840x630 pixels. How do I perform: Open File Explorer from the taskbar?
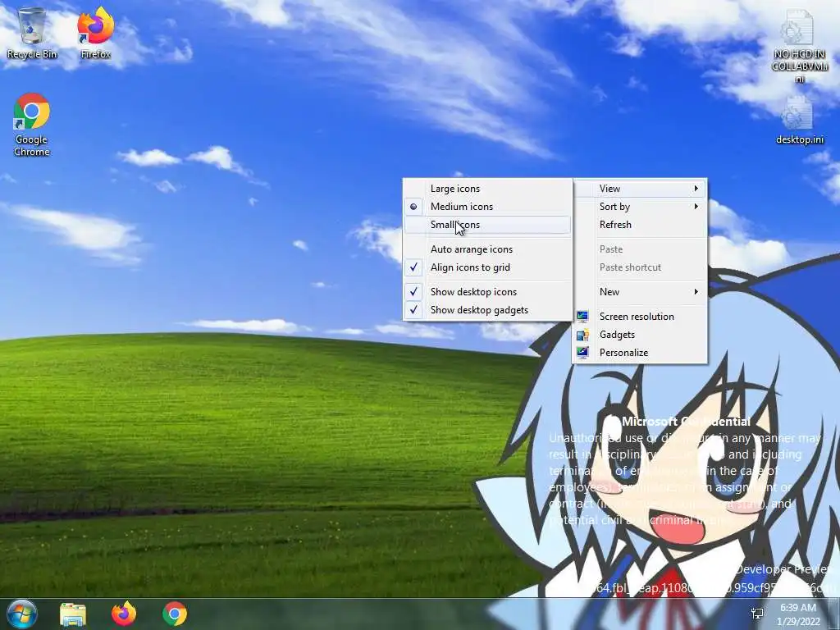[73, 614]
